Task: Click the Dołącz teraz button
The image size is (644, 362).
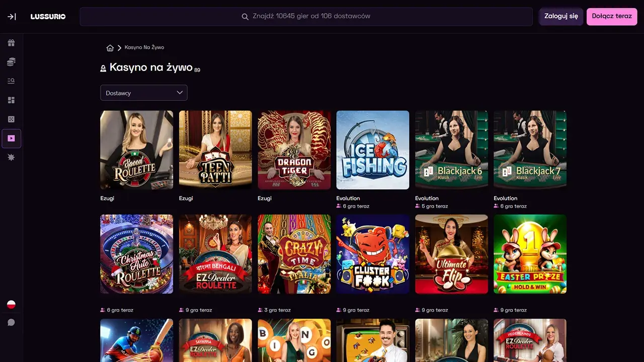Action: click(612, 16)
